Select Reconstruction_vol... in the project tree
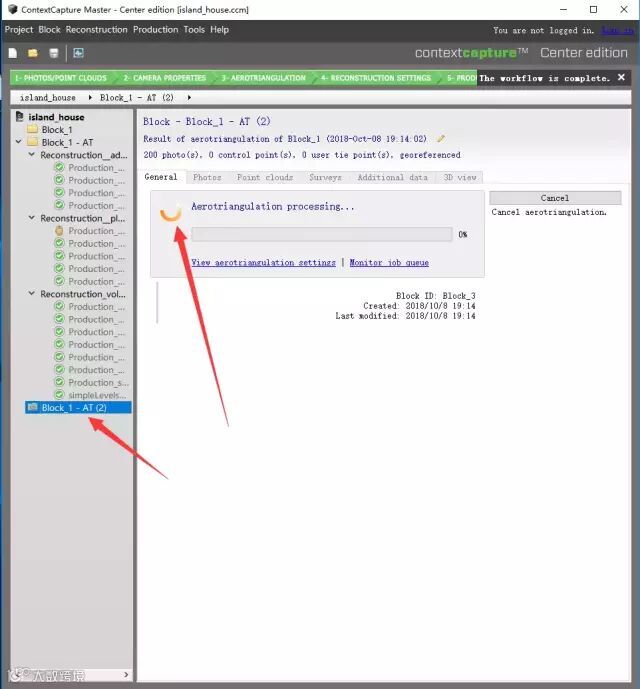Image resolution: width=640 pixels, height=689 pixels. click(83, 294)
